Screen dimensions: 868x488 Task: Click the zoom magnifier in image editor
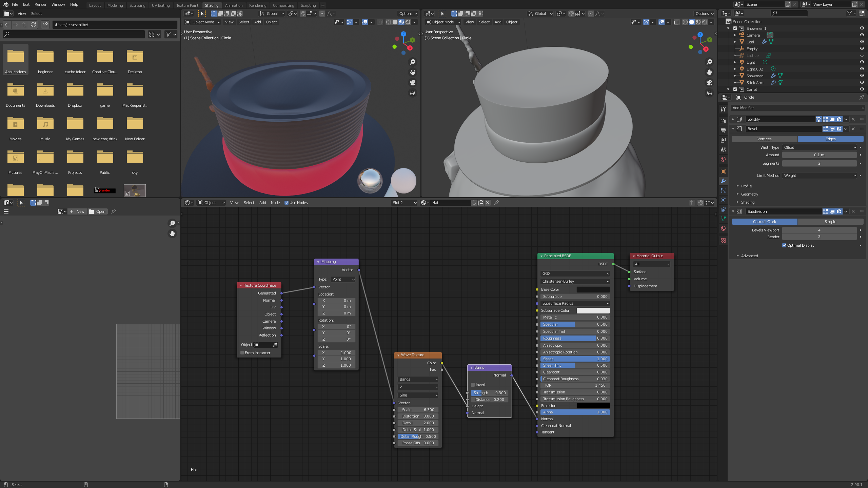[172, 223]
